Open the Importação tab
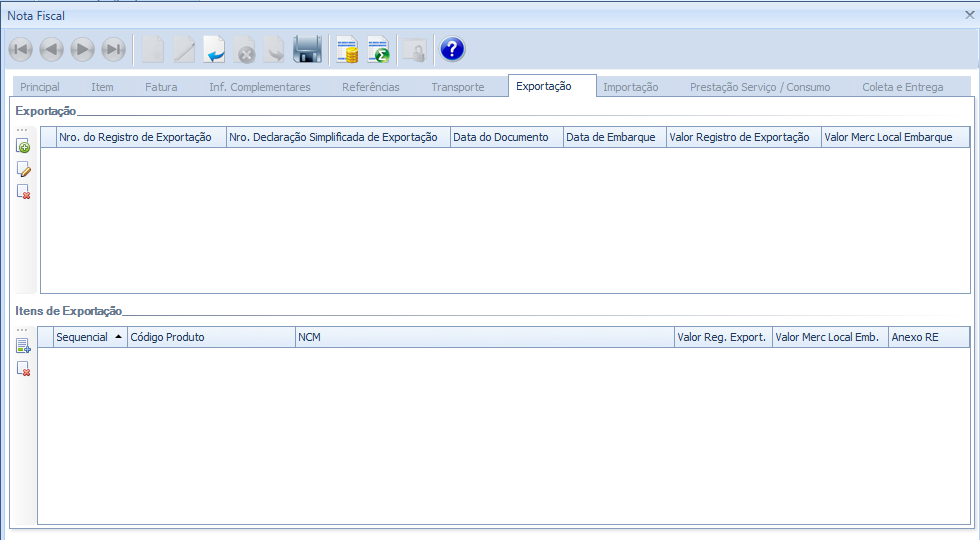Screen dimensions: 980x540 pos(630,87)
